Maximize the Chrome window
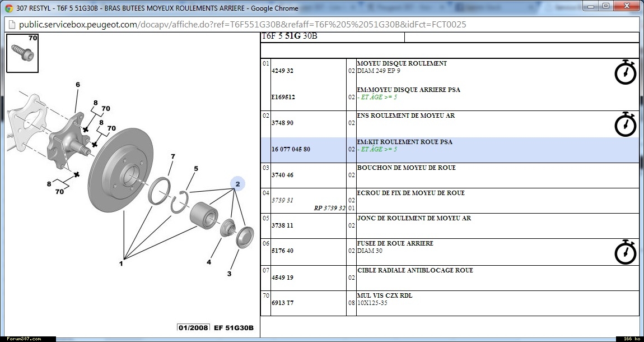The width and height of the screenshot is (644, 342). (x=605, y=6)
